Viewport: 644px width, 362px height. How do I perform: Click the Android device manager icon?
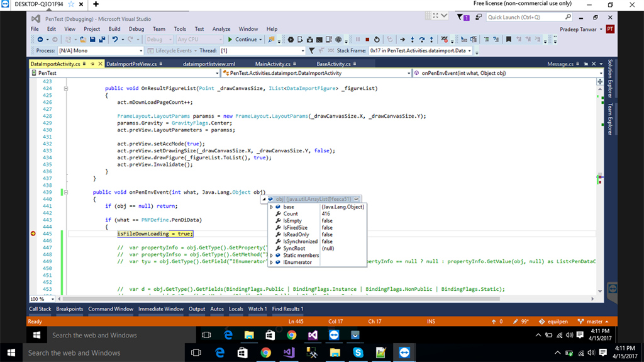[300, 40]
